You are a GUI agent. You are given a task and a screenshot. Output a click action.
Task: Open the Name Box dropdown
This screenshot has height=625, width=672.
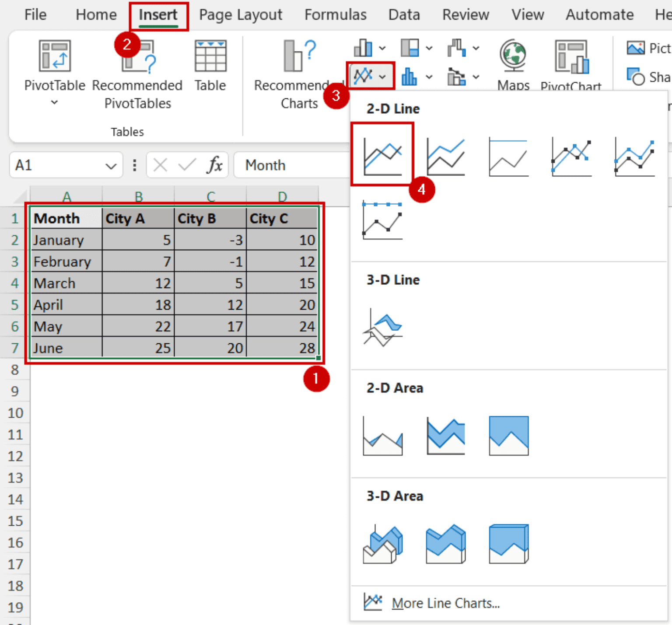point(111,165)
